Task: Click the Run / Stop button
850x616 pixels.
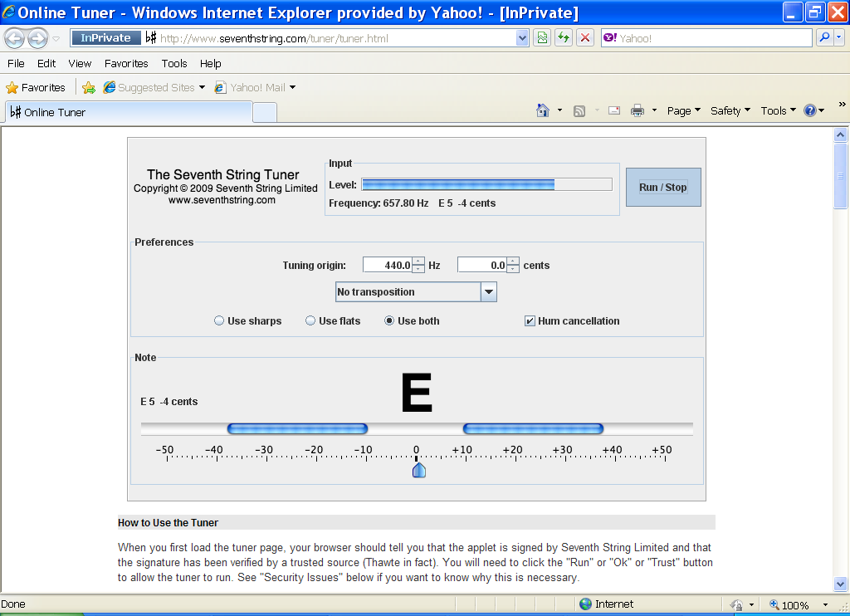Action: pyautogui.click(x=663, y=187)
